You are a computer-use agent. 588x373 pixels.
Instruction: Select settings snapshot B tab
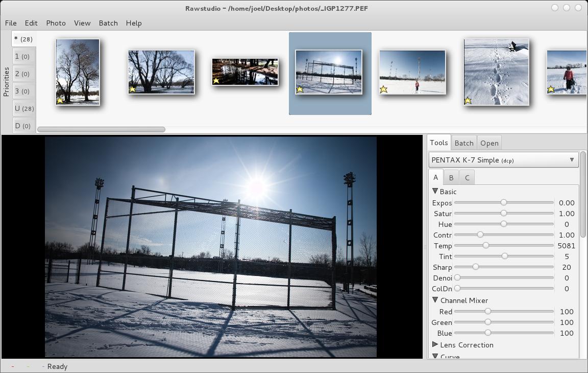click(x=452, y=177)
